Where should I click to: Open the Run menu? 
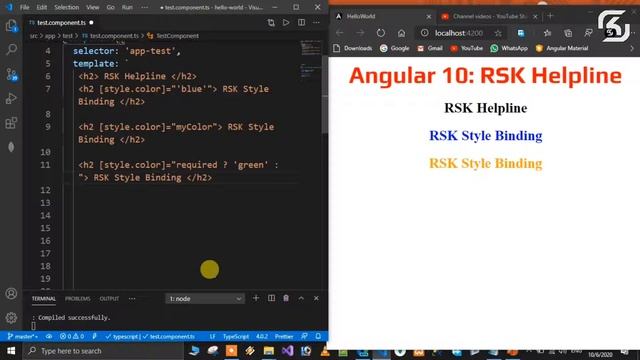coord(127,7)
